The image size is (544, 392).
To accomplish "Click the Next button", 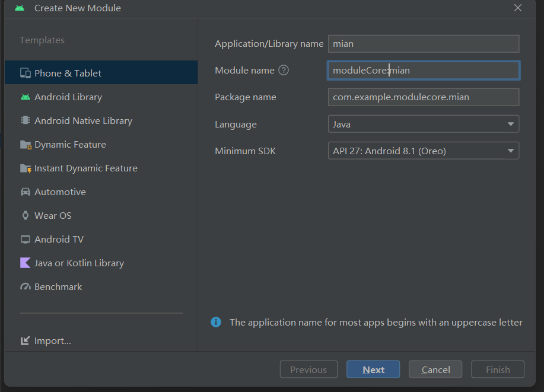I will click(x=373, y=369).
